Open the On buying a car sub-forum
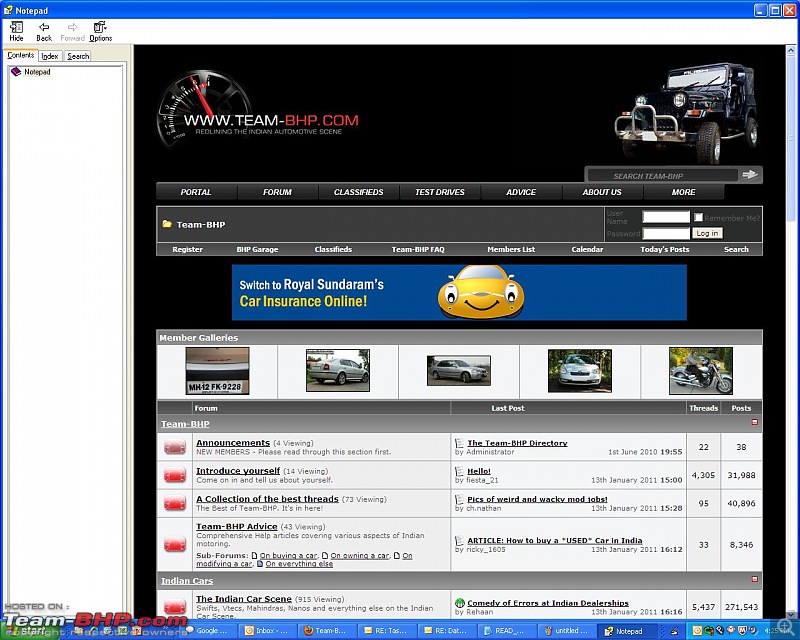Image resolution: width=800 pixels, height=640 pixels. (289, 555)
